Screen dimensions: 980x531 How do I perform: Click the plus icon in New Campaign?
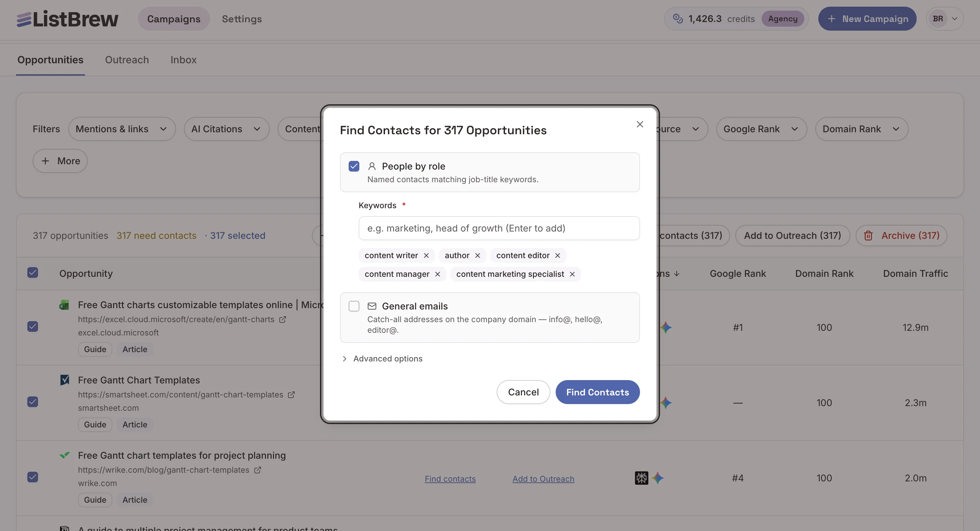(832, 19)
